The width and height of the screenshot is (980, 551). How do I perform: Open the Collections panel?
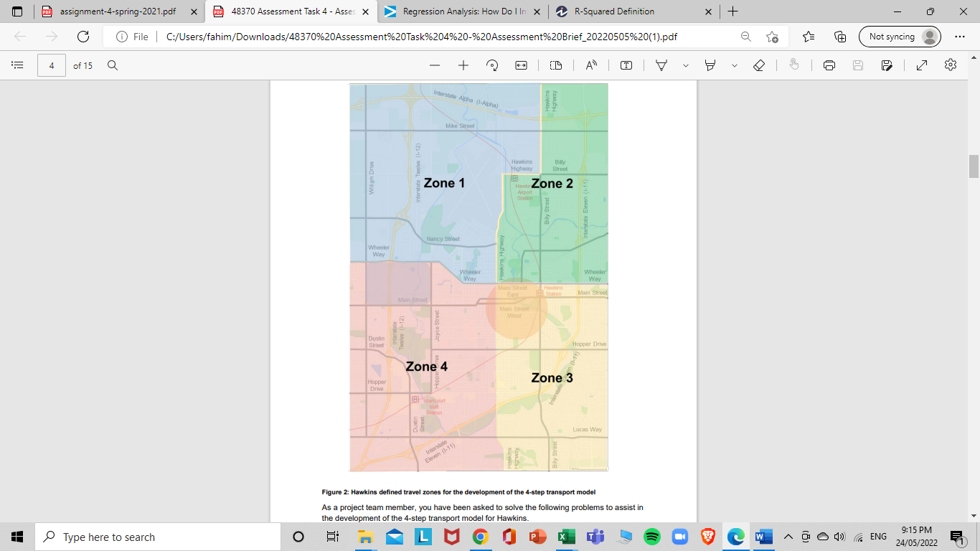tap(840, 37)
